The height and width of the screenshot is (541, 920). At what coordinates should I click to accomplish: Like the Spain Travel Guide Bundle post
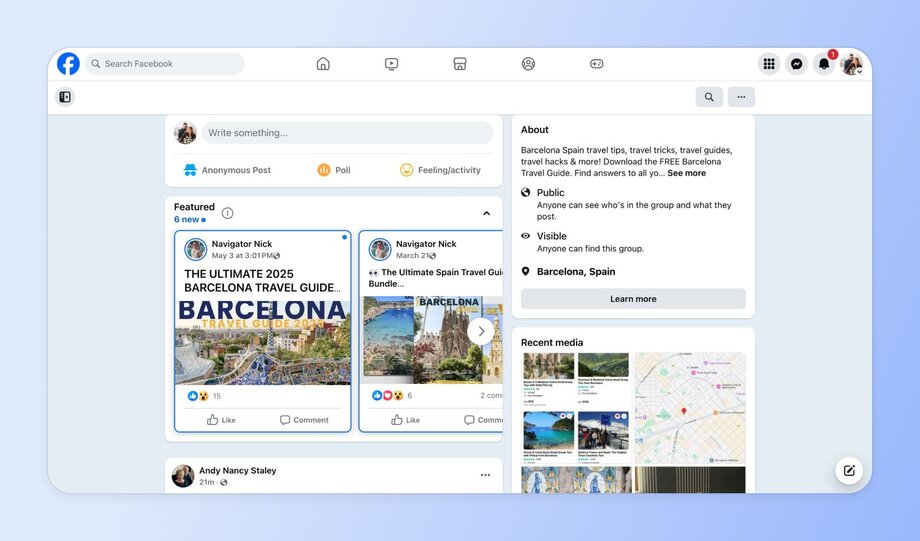point(405,420)
